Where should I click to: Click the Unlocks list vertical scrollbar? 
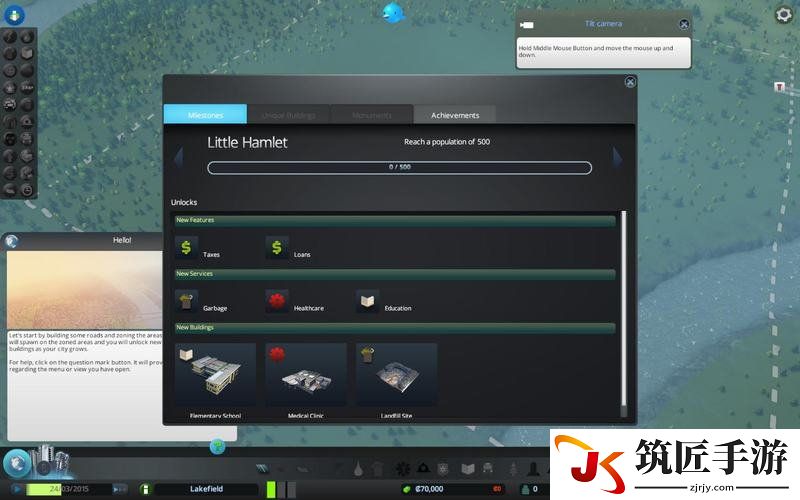[623, 314]
